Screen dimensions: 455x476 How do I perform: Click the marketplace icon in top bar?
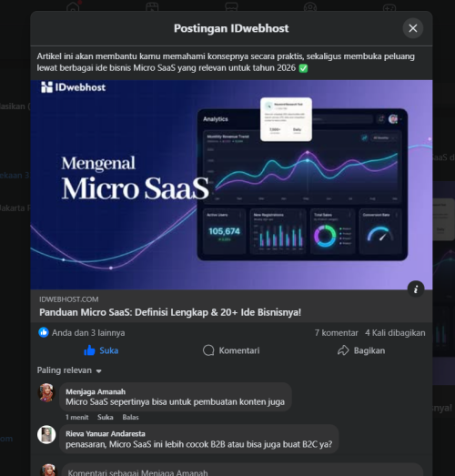coord(231,6)
